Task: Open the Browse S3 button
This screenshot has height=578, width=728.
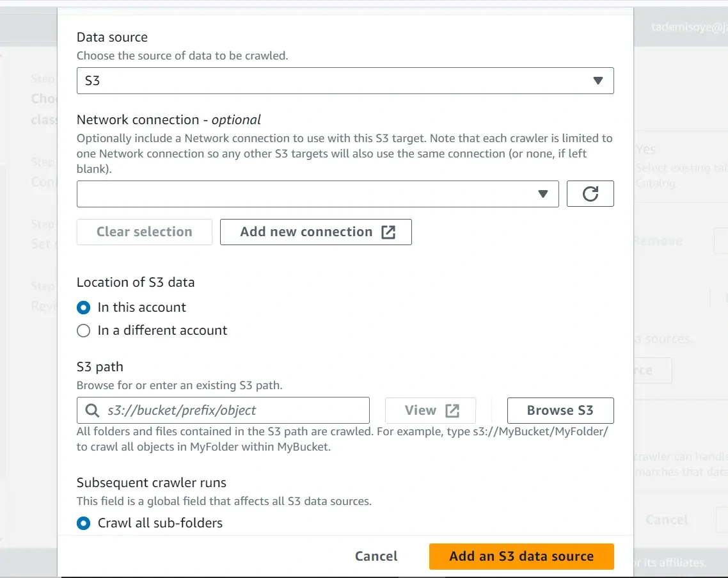Action: tap(560, 411)
